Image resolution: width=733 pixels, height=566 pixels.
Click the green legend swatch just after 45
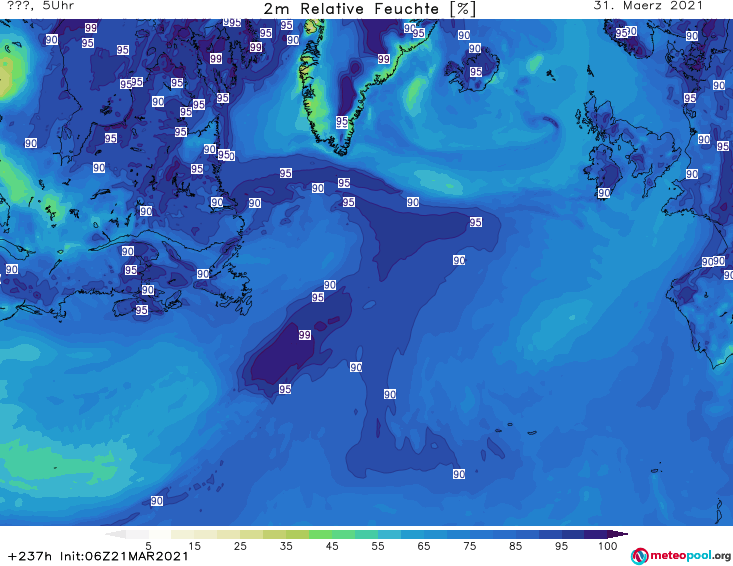point(344,534)
